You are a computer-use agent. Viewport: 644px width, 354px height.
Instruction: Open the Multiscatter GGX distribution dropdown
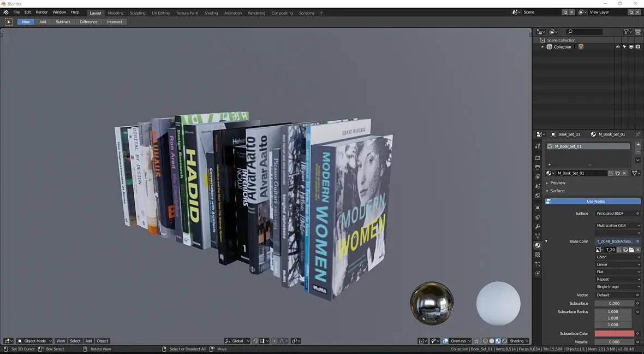[x=618, y=225]
